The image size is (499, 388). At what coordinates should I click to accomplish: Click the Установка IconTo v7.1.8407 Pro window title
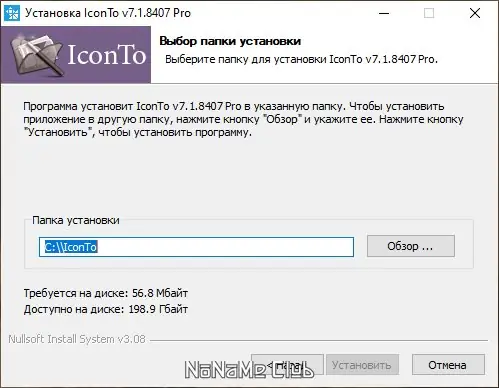pos(108,13)
